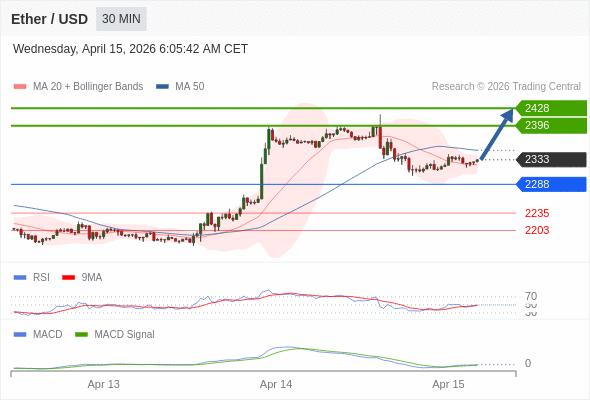
Task: Click the 'Apr 13' axis date
Action: point(103,385)
